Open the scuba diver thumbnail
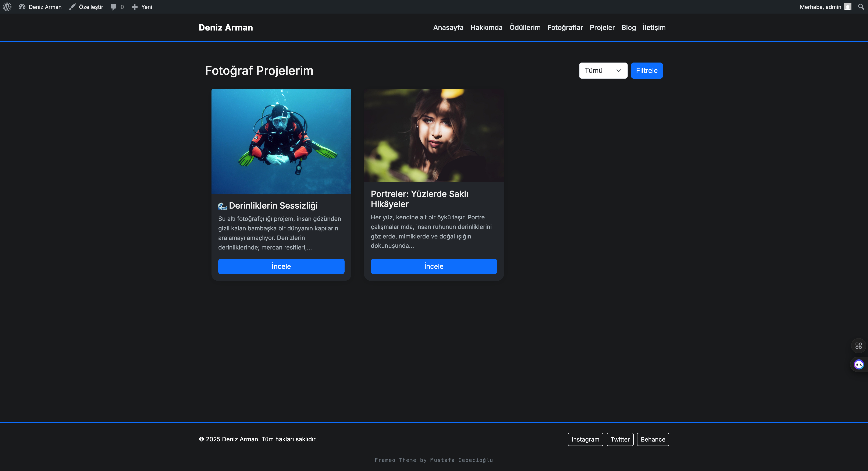 (281, 141)
